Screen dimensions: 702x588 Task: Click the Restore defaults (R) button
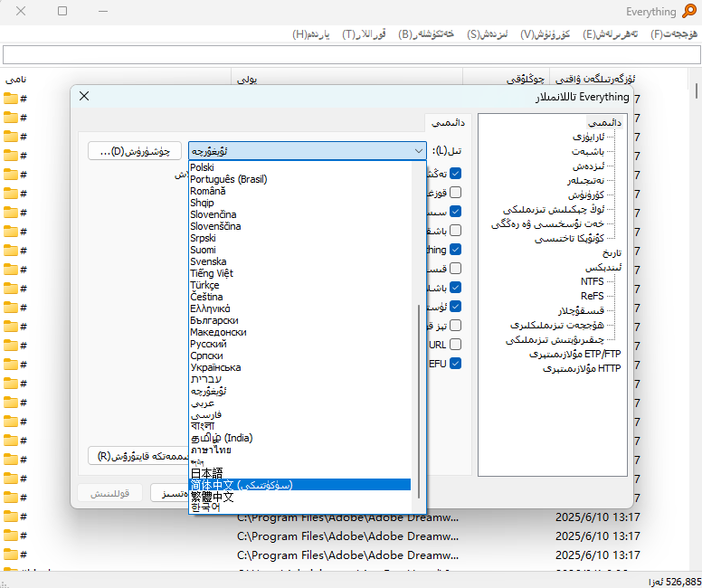point(131,455)
